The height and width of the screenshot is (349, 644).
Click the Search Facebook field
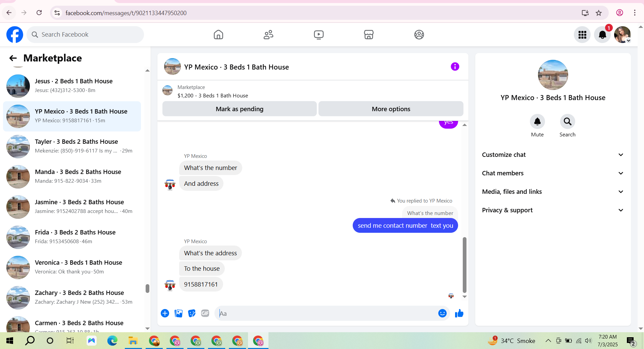[x=85, y=35]
